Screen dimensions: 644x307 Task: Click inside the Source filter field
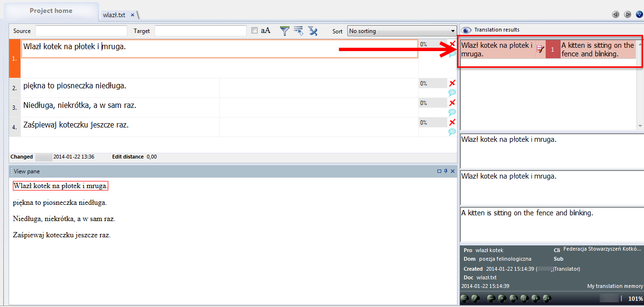80,30
